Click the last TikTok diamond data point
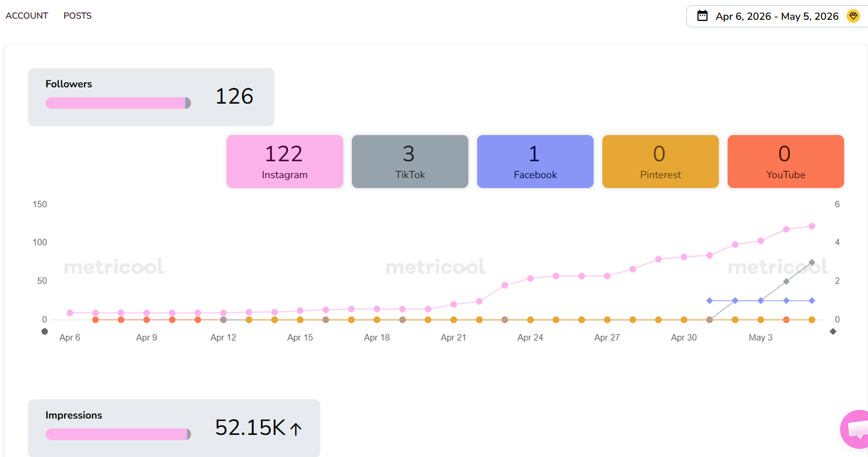868x457 pixels. 812,262
